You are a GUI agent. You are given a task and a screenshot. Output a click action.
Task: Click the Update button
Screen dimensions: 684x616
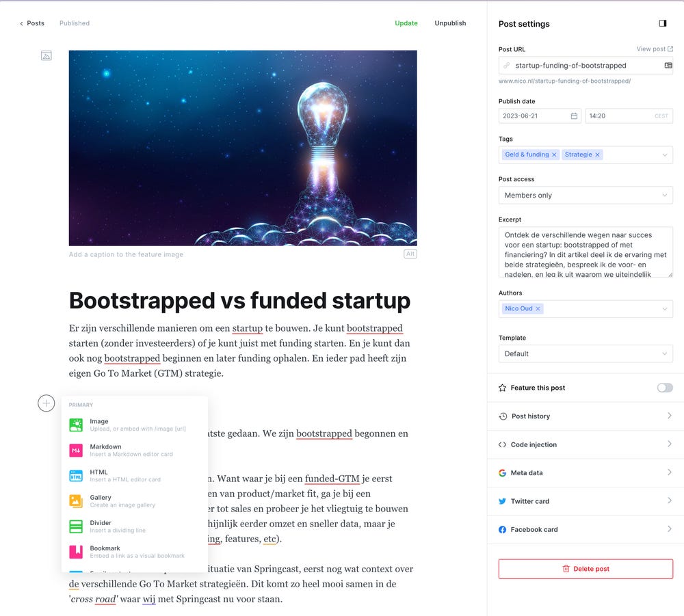point(406,23)
